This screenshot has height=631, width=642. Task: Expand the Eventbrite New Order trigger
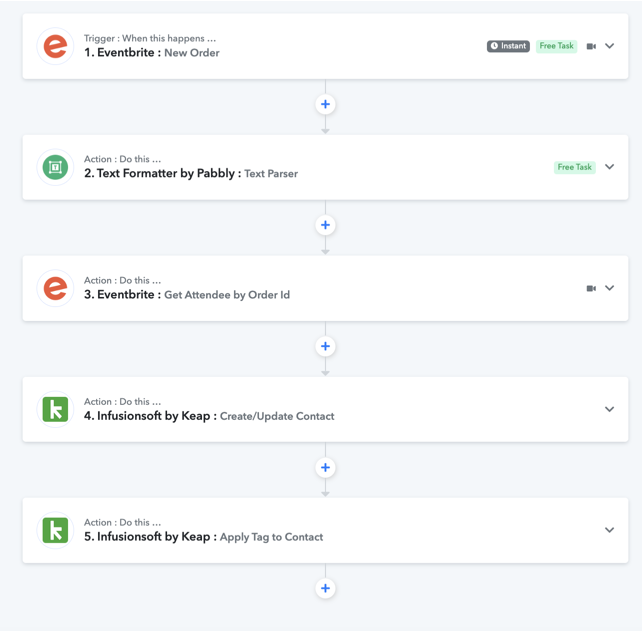(x=610, y=46)
